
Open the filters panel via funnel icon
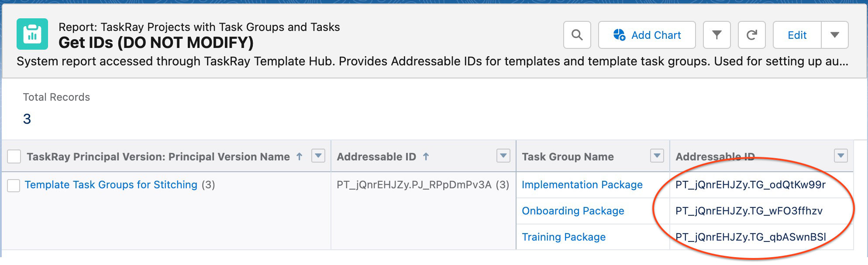[717, 35]
